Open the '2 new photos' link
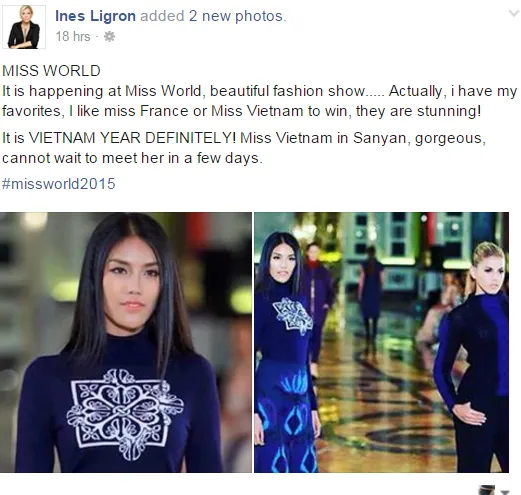This screenshot has width=521, height=495. coord(236,16)
